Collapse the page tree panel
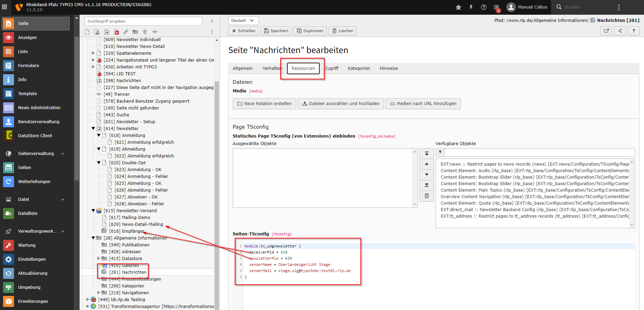 click(x=212, y=21)
